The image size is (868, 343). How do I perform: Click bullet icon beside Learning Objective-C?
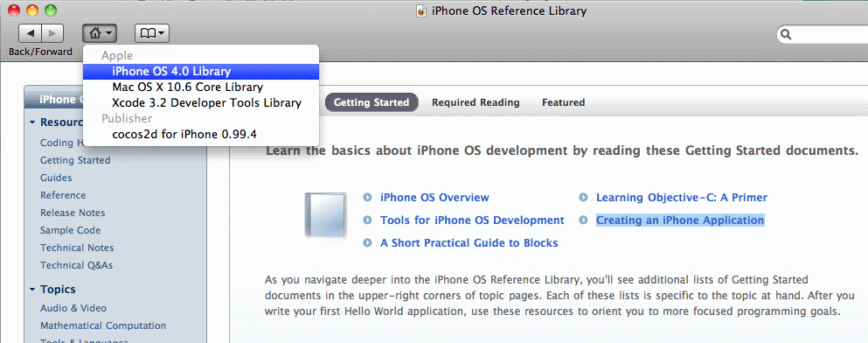click(x=583, y=197)
